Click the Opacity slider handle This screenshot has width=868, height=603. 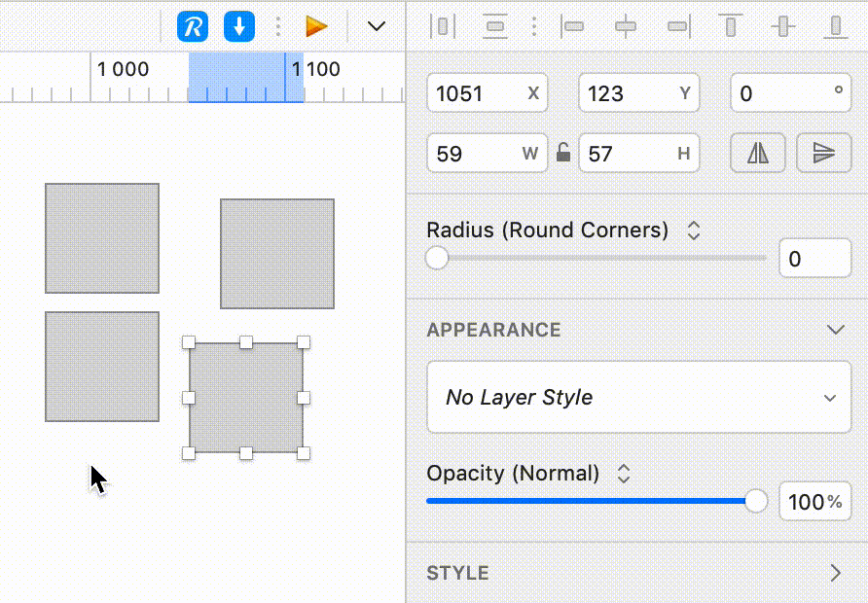tap(756, 501)
